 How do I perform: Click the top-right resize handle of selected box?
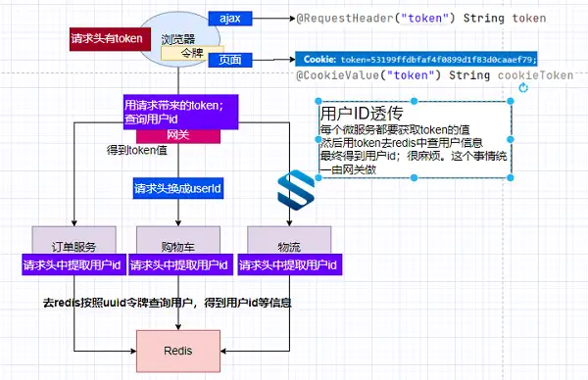click(x=510, y=101)
